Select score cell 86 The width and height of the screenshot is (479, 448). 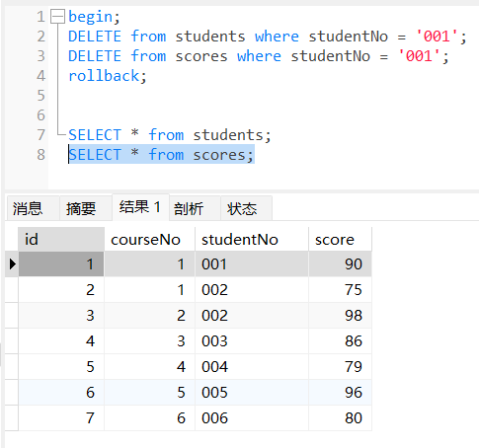(x=340, y=341)
